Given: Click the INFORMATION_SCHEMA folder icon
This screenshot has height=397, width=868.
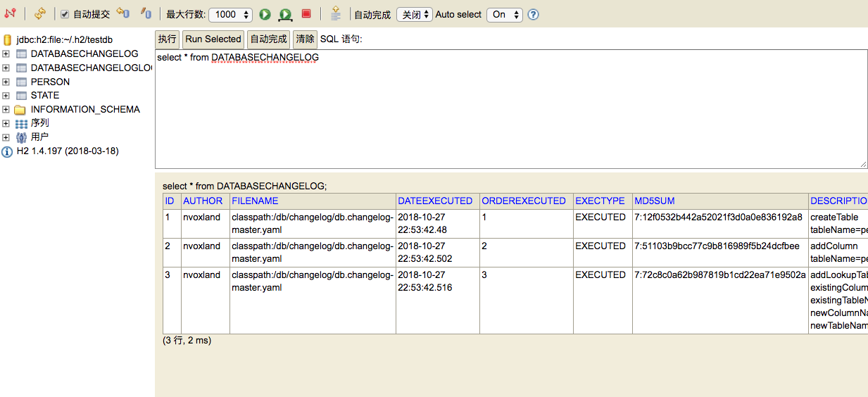Looking at the screenshot, I should 20,109.
